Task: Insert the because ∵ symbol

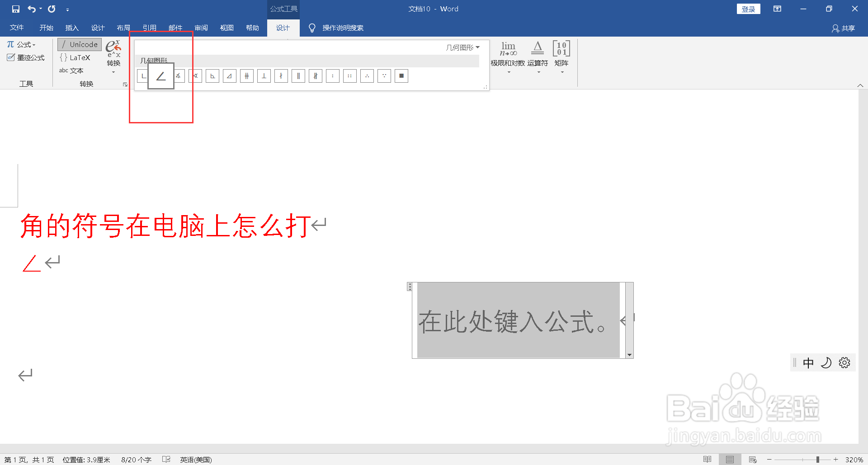Action: click(384, 76)
